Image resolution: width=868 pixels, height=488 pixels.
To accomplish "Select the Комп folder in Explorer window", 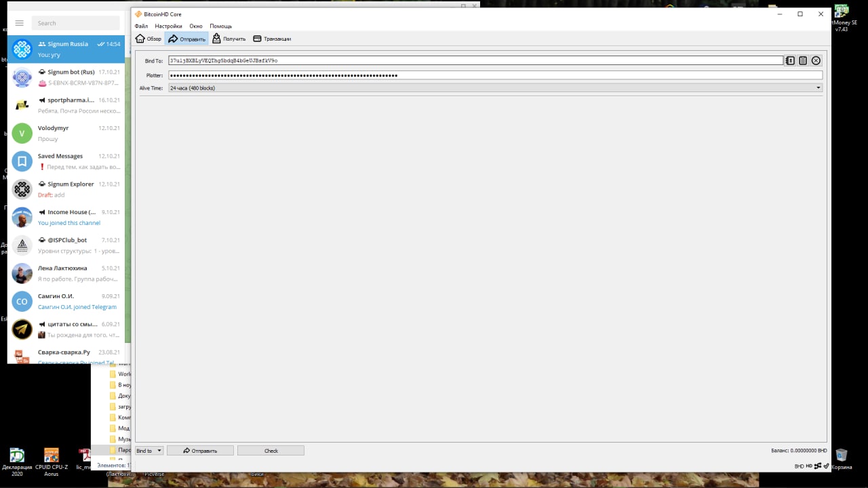I will click(x=121, y=418).
